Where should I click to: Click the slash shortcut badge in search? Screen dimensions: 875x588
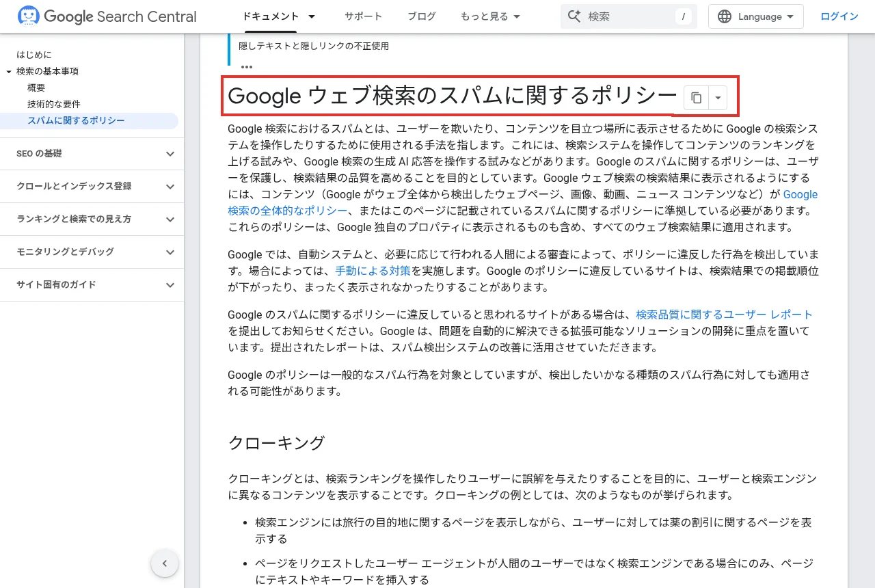click(683, 16)
